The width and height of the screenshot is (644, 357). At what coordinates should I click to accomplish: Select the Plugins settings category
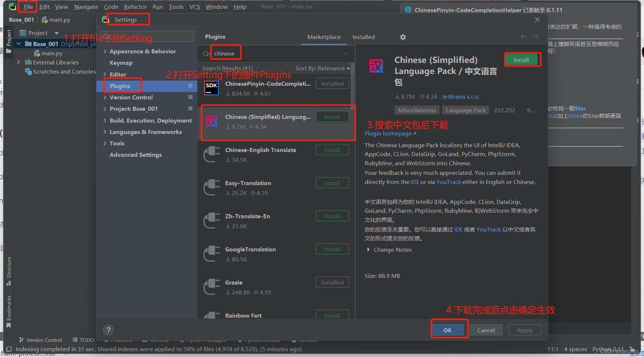147,86
